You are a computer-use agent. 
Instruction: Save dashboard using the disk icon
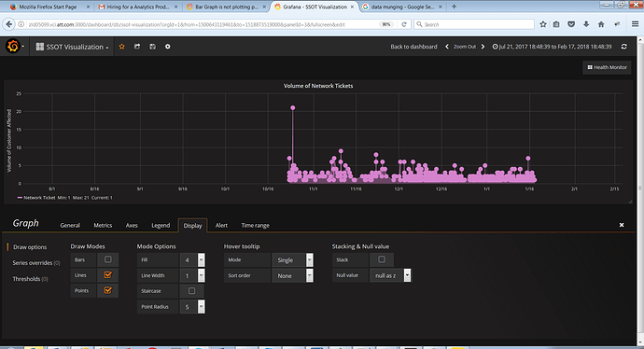pyautogui.click(x=152, y=47)
